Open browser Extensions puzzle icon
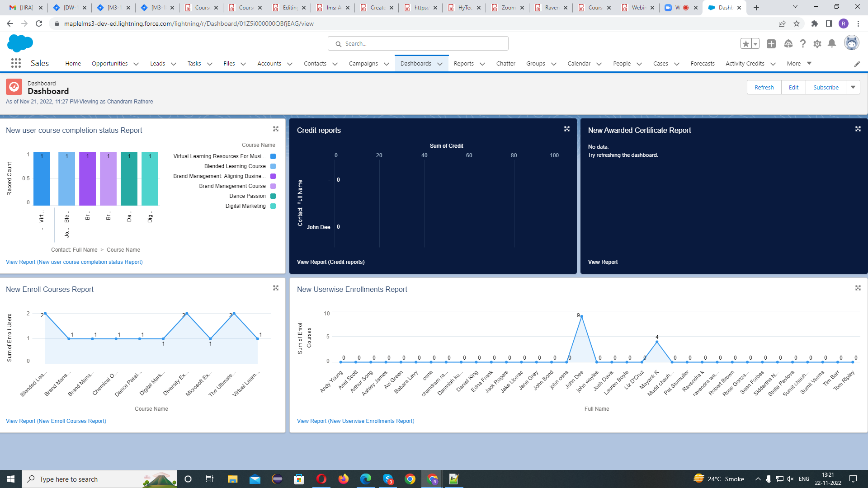 (815, 23)
